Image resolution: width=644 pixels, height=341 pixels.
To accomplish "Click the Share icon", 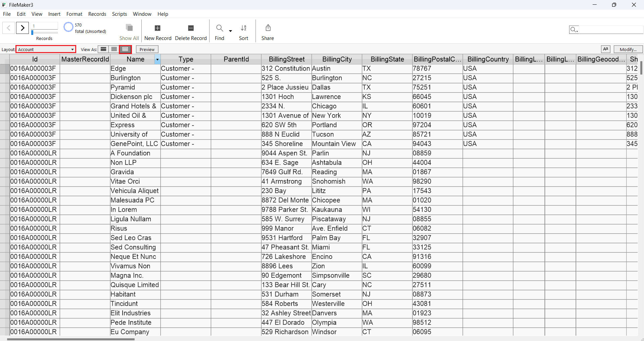I will (267, 31).
